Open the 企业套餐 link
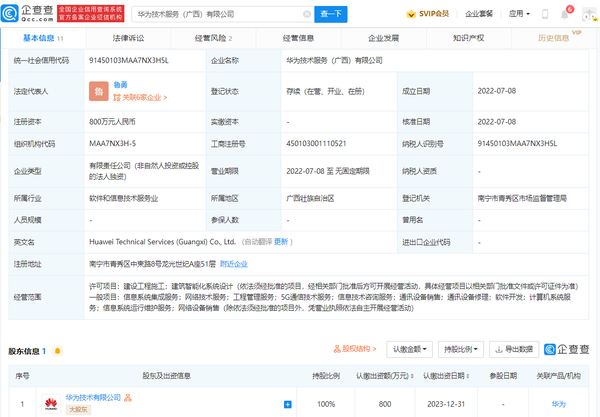 [479, 14]
